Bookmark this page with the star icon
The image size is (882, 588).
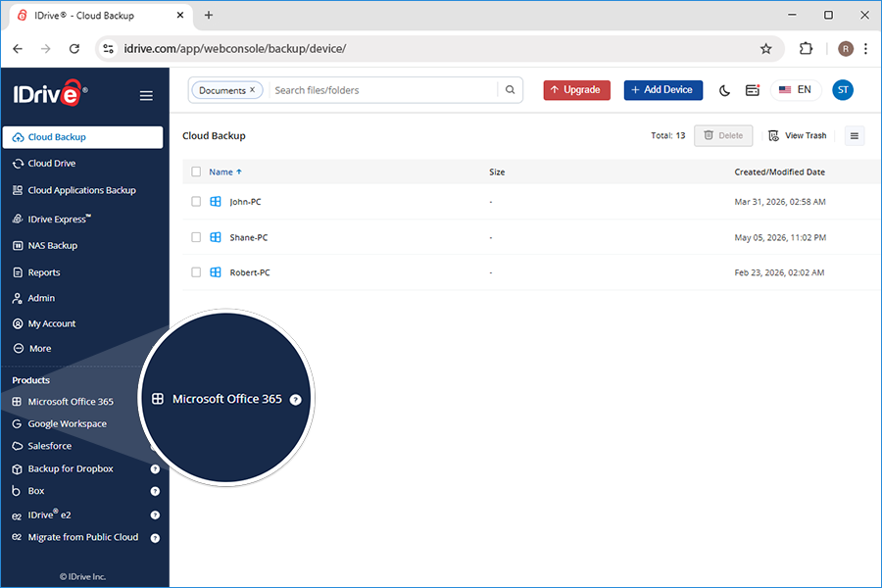(765, 49)
